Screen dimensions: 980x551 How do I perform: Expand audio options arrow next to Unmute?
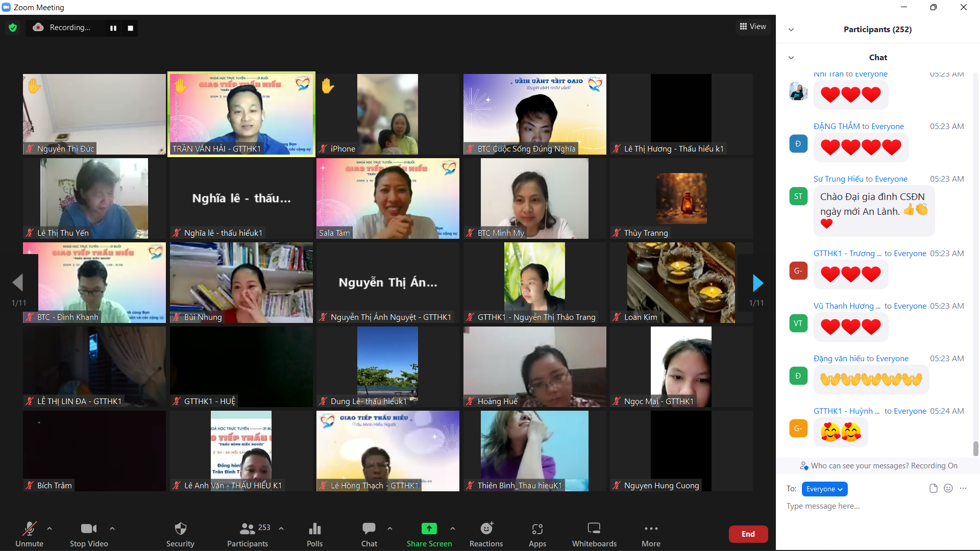50,529
